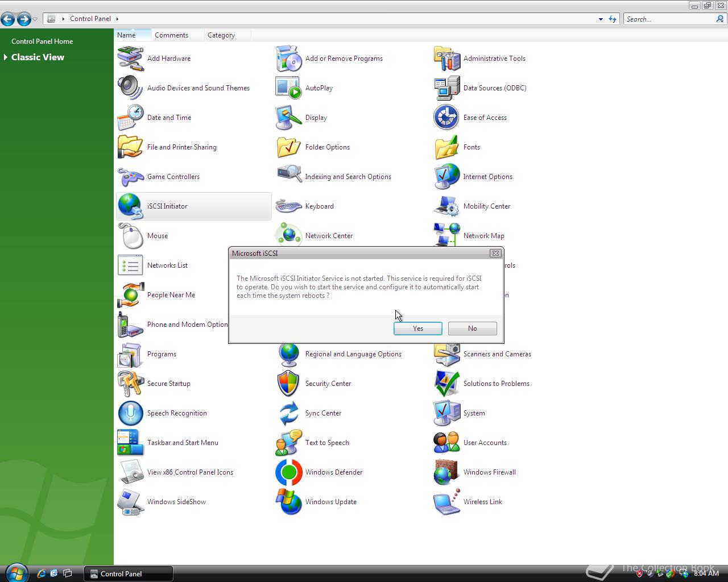Open Taskbar and Start Menu icon
This screenshot has width=728, height=582.
pos(131,443)
